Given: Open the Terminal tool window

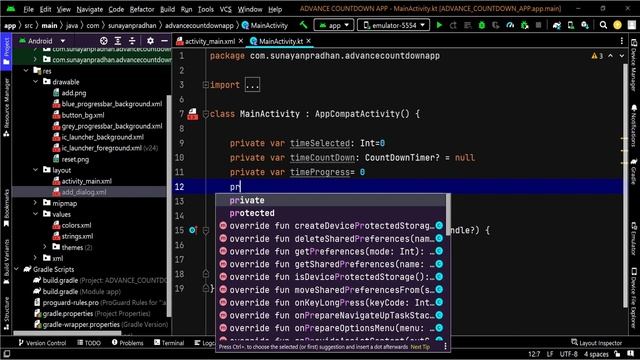Looking at the screenshot, I should (x=169, y=343).
